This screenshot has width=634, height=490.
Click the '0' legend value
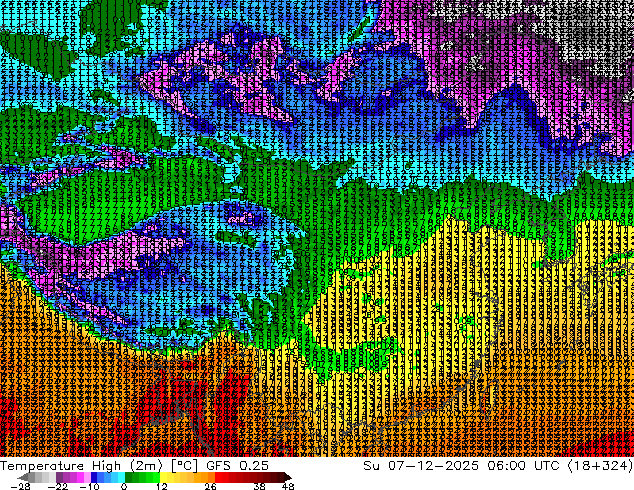(124, 486)
